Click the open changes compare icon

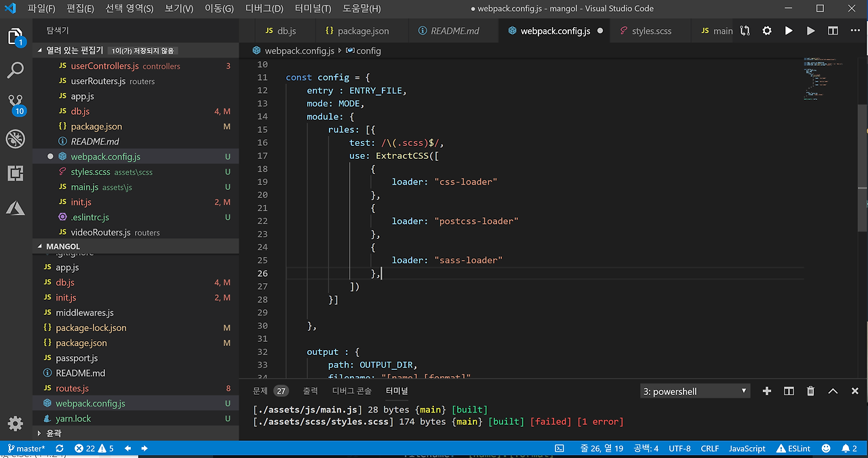coord(745,31)
